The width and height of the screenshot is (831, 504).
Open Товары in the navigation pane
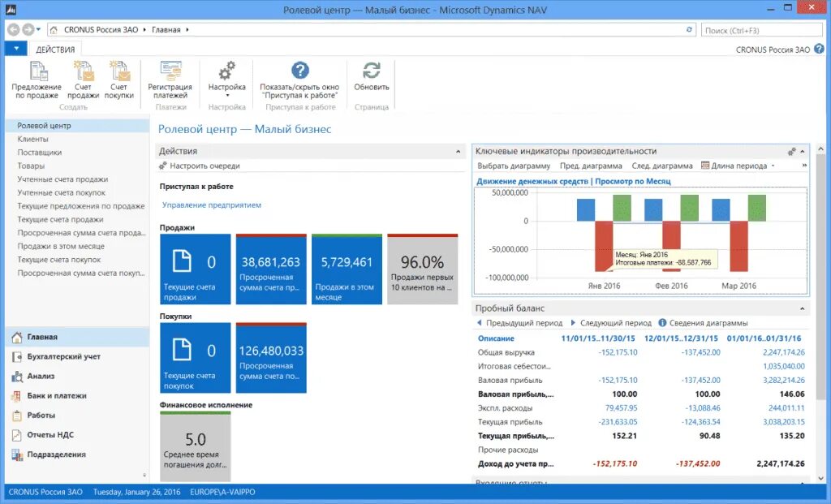31,166
